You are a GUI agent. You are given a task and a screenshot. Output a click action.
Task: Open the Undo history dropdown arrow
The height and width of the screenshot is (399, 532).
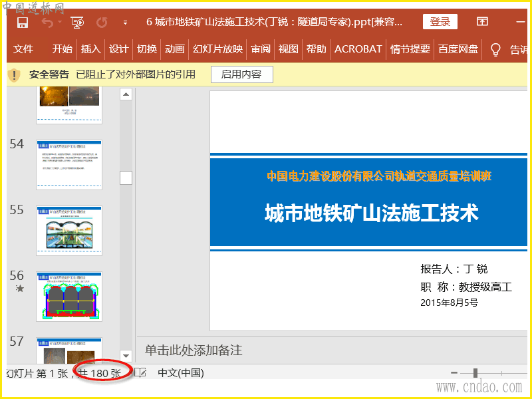point(60,22)
